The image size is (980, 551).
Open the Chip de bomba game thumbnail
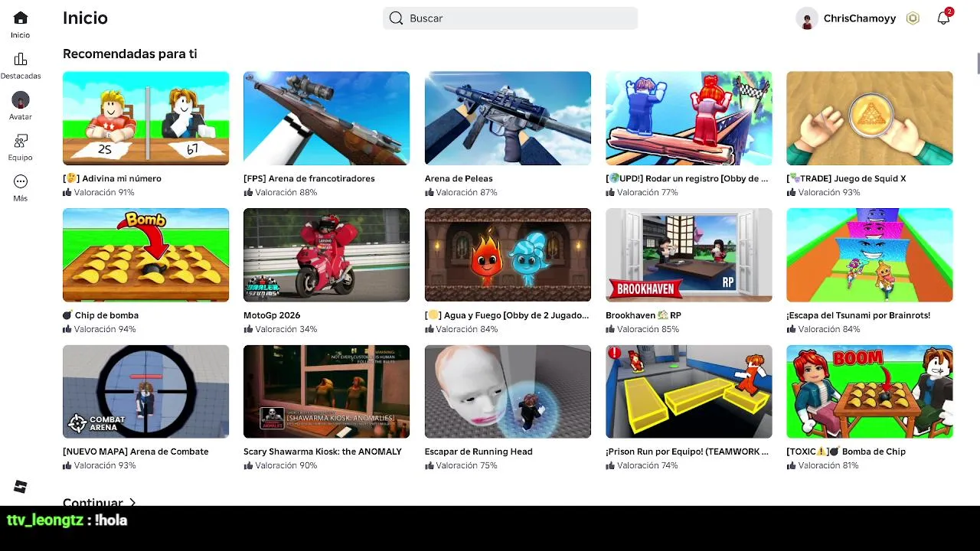[145, 255]
